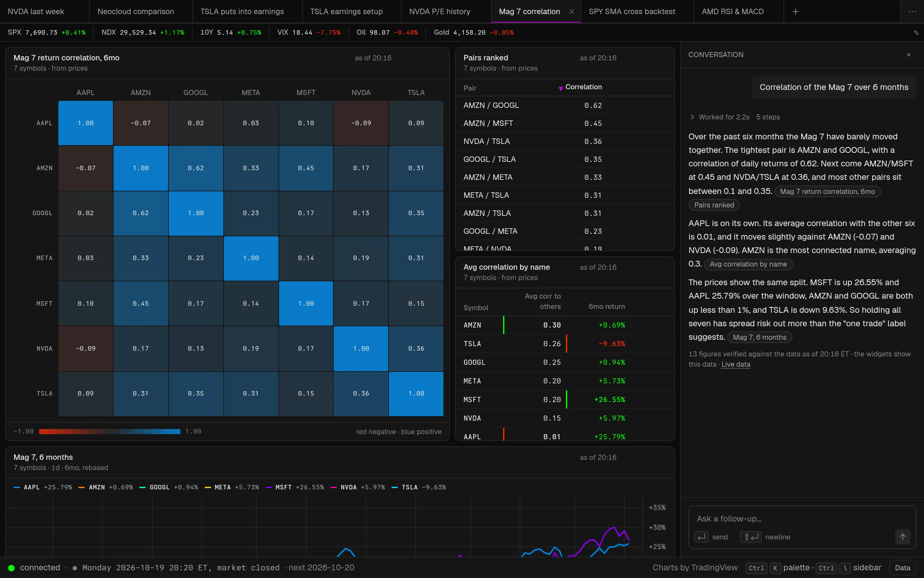Click the GOOGL column header in the heatmap
The height and width of the screenshot is (578, 924).
195,92
